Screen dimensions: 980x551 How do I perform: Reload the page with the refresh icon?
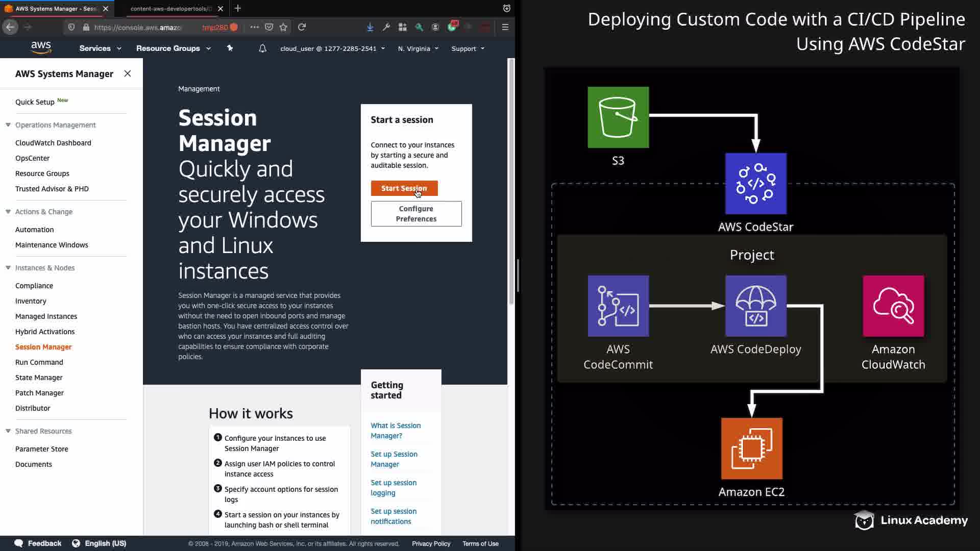pos(302,27)
